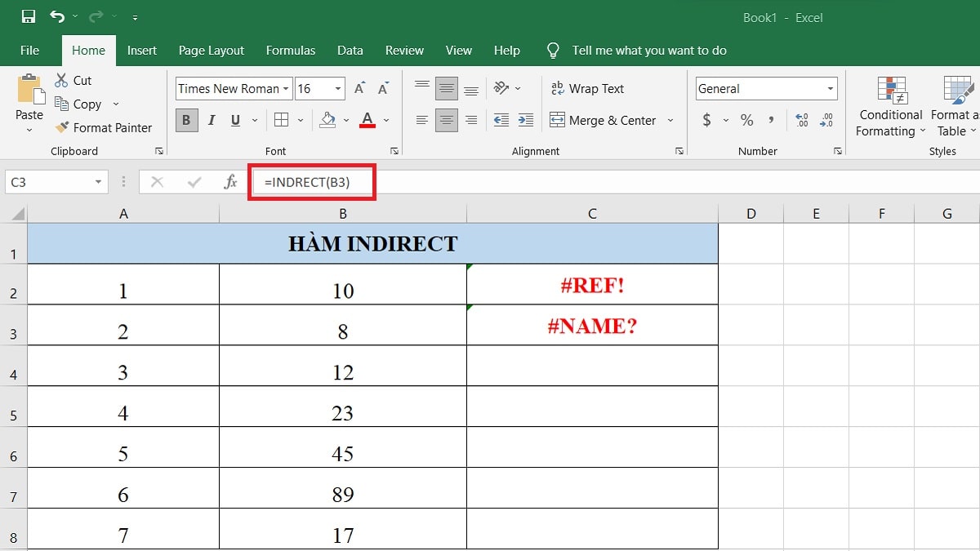Expand the borders options arrow

pos(301,120)
